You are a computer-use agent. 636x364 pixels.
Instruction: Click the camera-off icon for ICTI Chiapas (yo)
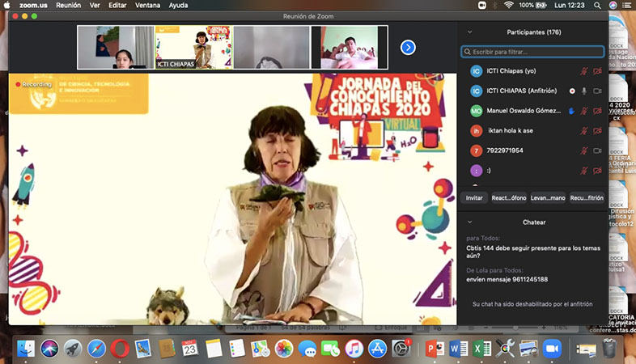pyautogui.click(x=597, y=71)
